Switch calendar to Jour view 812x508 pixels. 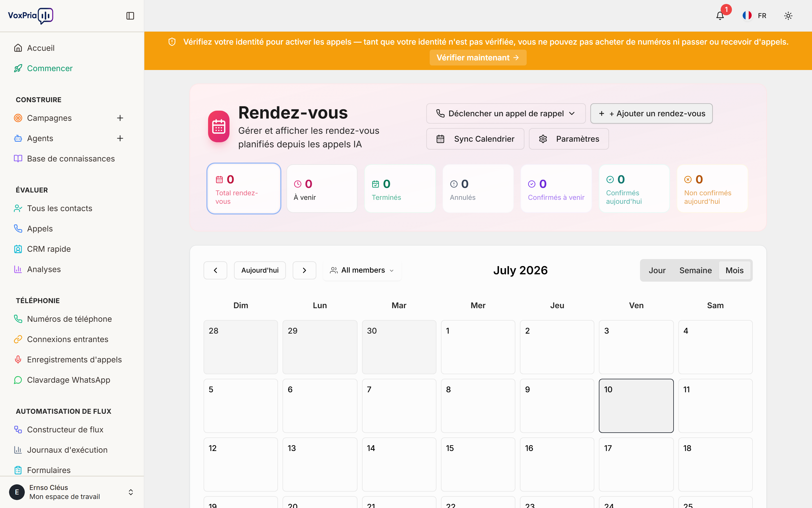(x=657, y=270)
